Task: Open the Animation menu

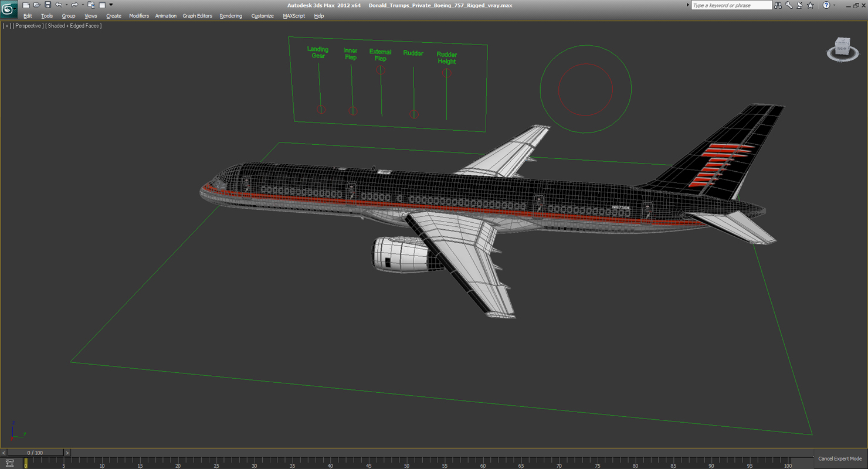Action: (166, 16)
